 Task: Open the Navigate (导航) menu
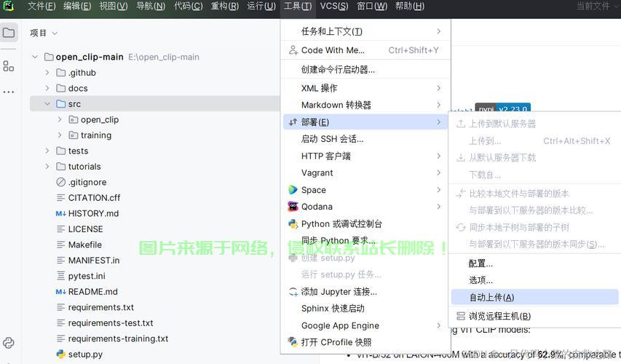(151, 7)
